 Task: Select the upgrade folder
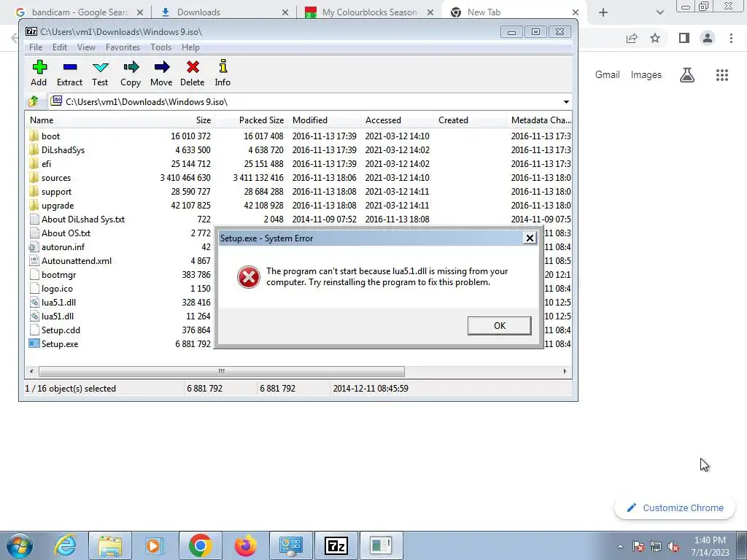[x=52, y=205]
